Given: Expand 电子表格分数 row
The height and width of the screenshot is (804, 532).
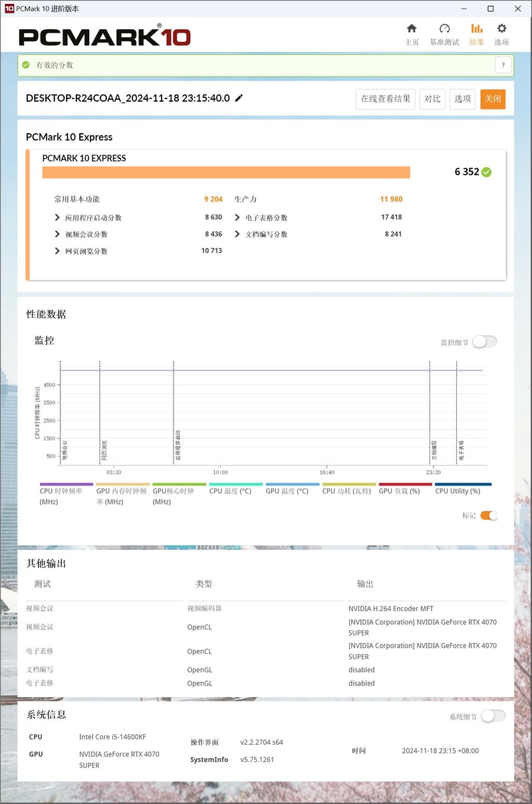Looking at the screenshot, I should coord(237,217).
